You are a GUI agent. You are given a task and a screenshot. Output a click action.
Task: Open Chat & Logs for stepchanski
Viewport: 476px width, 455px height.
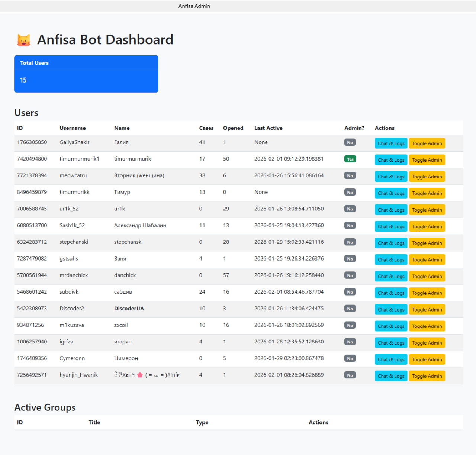pos(391,243)
